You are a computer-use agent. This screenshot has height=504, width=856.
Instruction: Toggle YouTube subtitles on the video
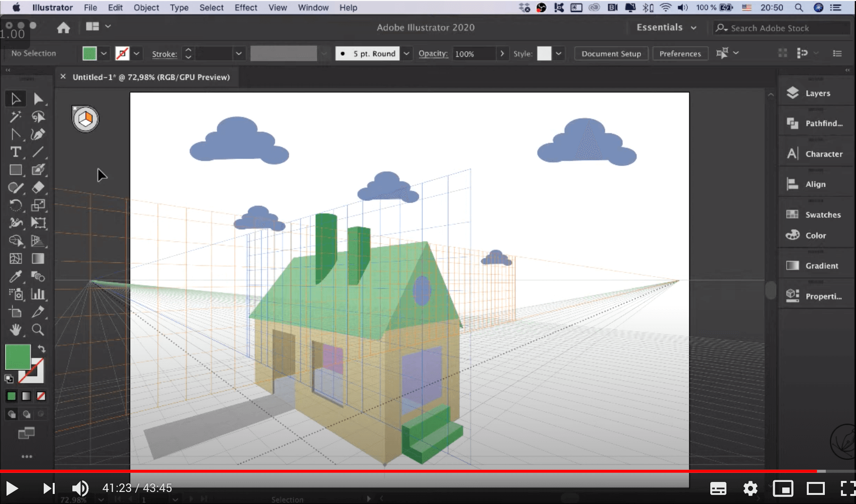pyautogui.click(x=718, y=488)
